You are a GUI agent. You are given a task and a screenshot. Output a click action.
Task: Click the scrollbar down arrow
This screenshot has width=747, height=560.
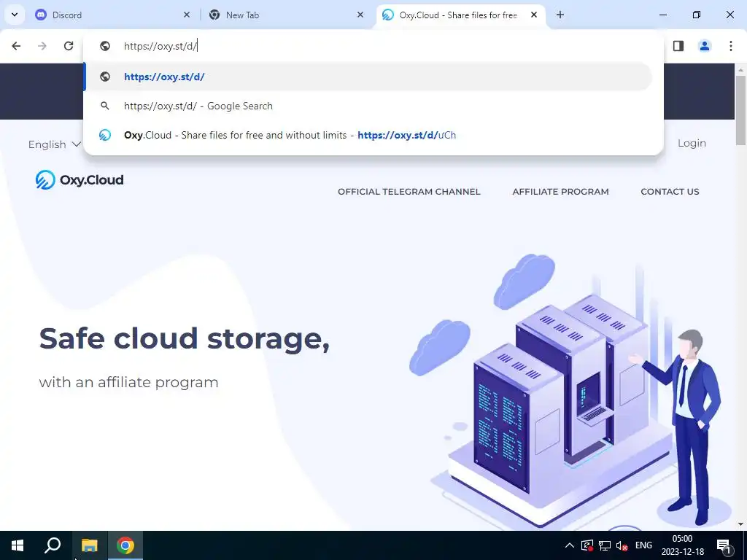point(740,524)
